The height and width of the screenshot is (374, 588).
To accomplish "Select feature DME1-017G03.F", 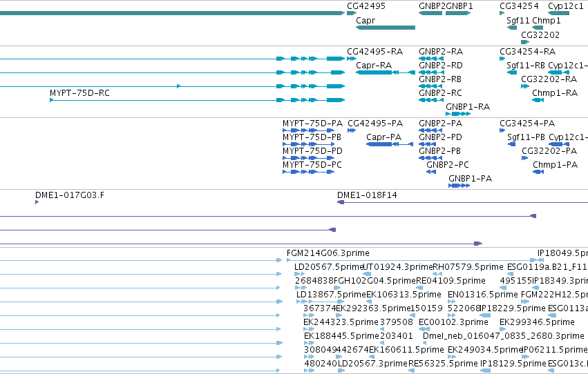I will point(70,195).
